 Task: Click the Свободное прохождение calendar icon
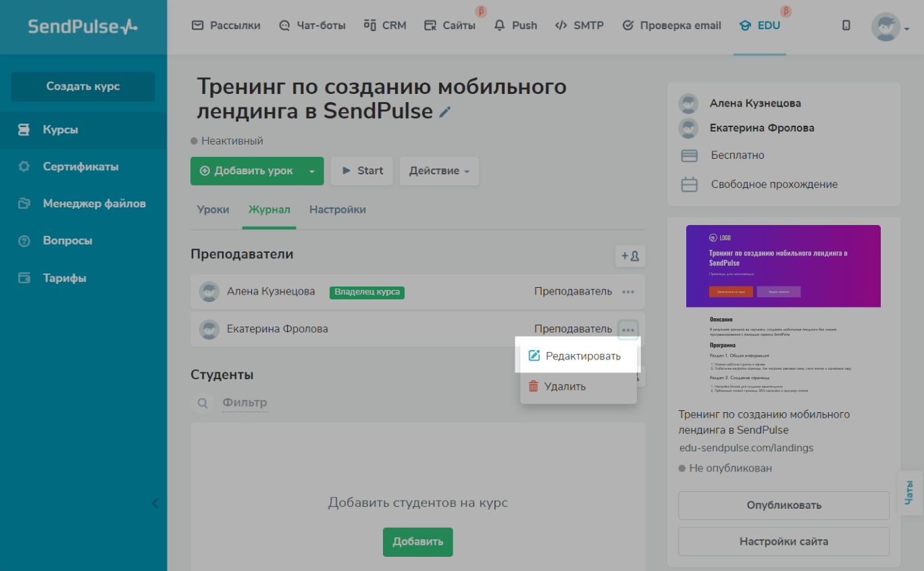pos(689,184)
